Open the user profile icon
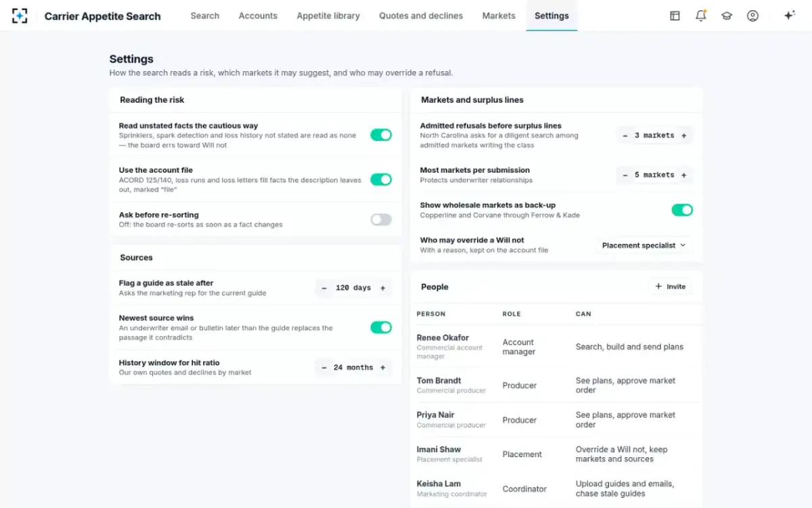Screen dimensions: 812x508 (x=752, y=16)
